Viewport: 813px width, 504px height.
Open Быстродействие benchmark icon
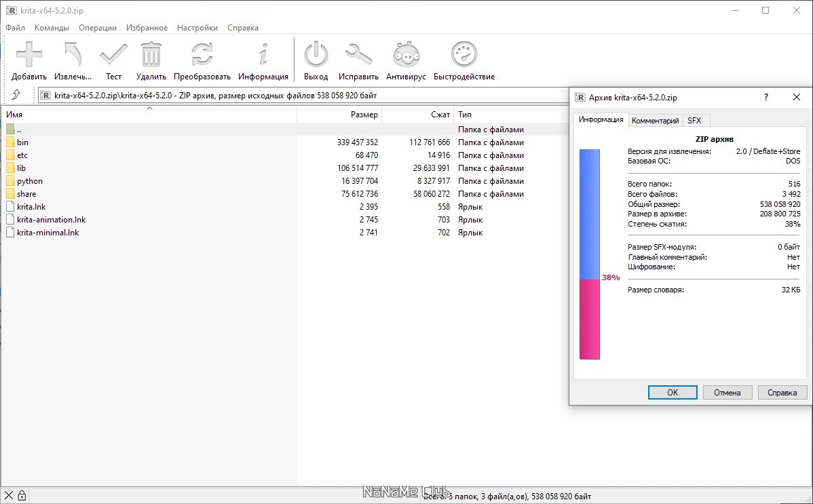[464, 55]
